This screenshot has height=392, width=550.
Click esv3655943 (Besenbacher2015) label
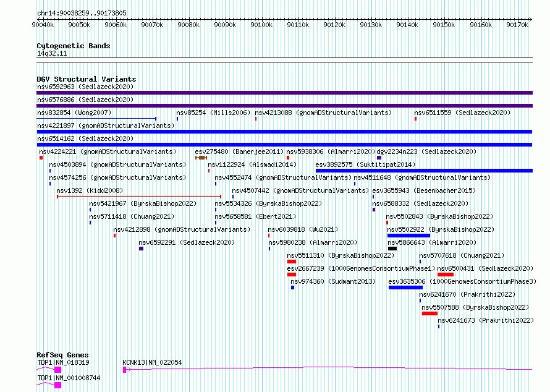pyautogui.click(x=424, y=190)
